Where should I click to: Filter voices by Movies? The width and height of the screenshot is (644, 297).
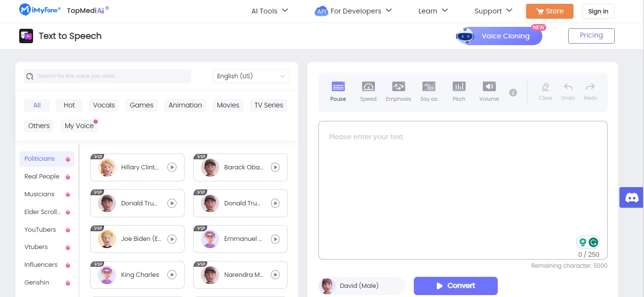point(228,105)
